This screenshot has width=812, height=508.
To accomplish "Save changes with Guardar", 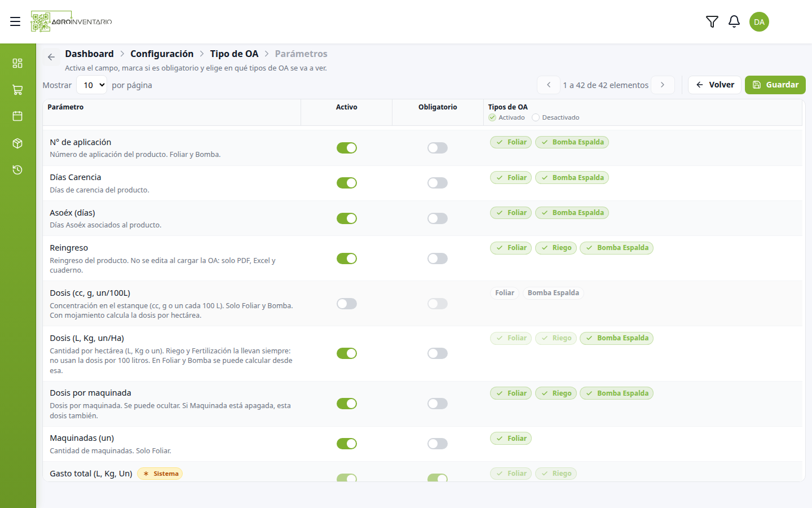I will click(775, 85).
